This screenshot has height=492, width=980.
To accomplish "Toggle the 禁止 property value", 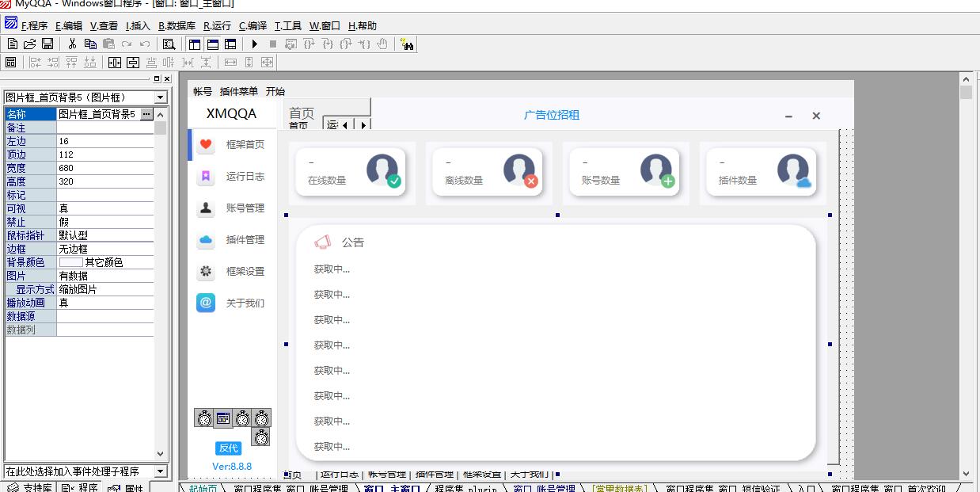I will tap(104, 222).
